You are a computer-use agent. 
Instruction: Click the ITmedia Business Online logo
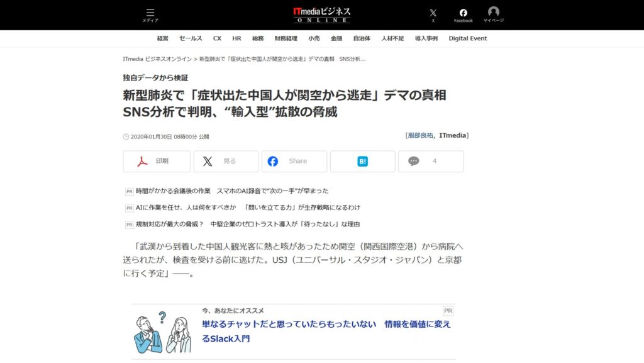click(x=322, y=14)
